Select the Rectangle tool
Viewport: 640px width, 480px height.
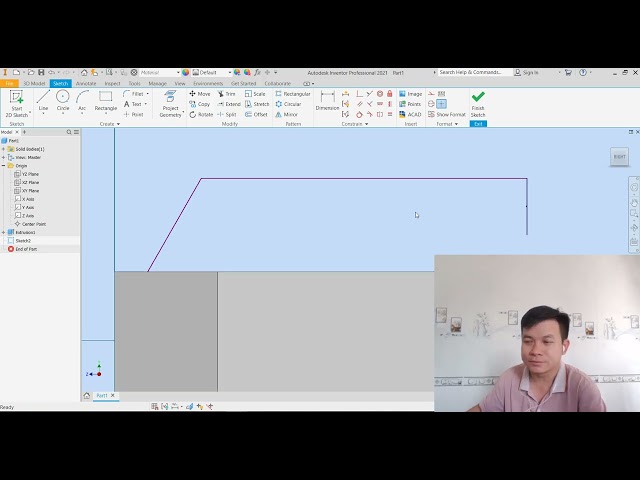106,101
